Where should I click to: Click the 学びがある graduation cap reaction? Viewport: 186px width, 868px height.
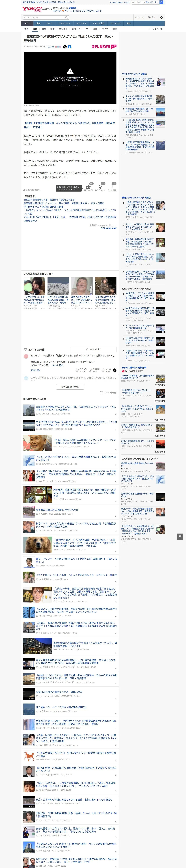pyautogui.click(x=89, y=187)
